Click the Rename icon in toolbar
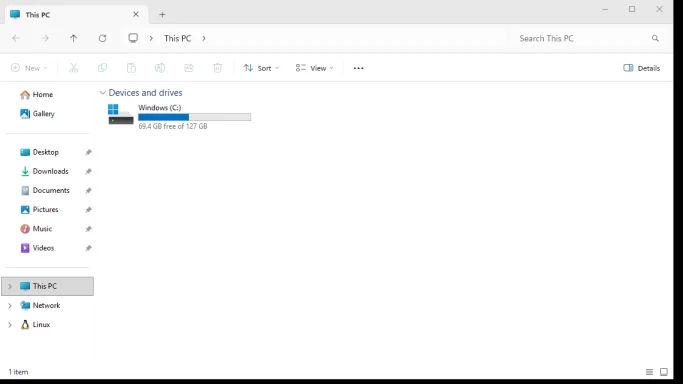 [x=160, y=68]
